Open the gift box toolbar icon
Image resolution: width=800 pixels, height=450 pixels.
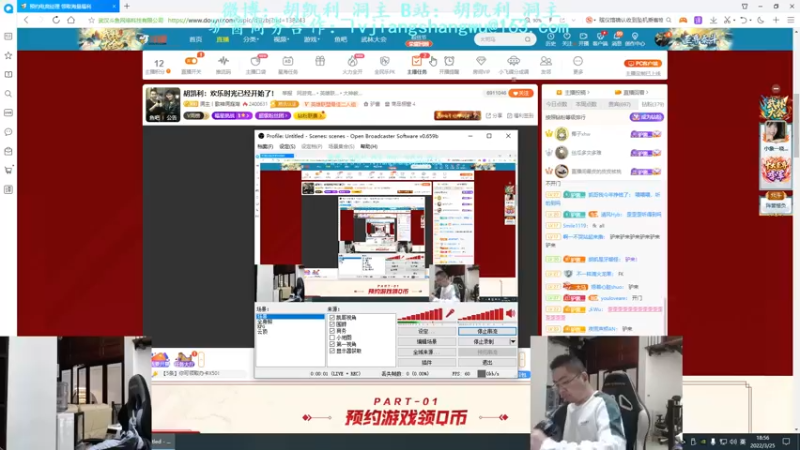click(x=320, y=62)
